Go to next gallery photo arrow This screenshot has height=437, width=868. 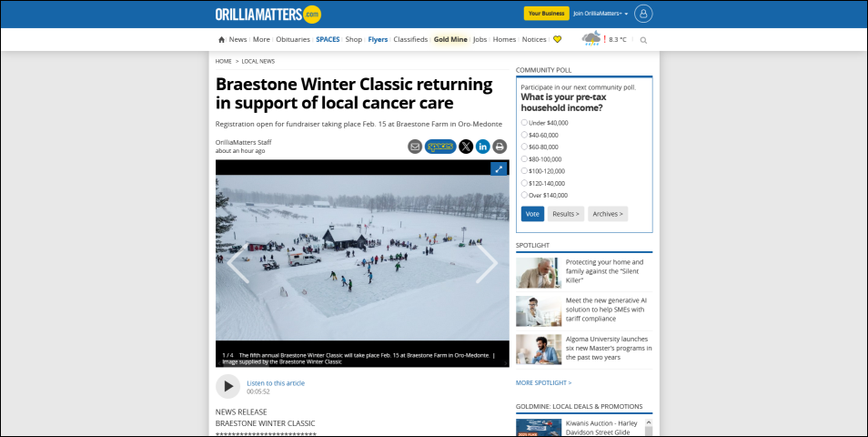(487, 264)
